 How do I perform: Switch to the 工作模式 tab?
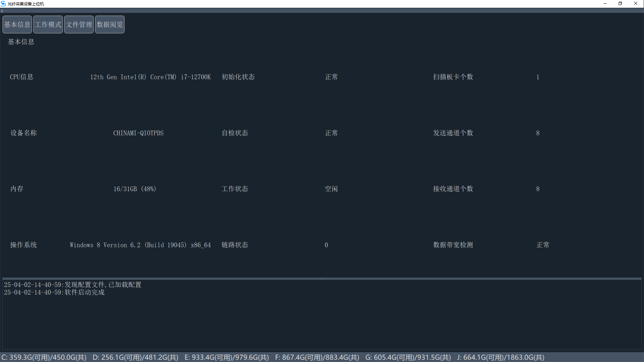(x=48, y=24)
